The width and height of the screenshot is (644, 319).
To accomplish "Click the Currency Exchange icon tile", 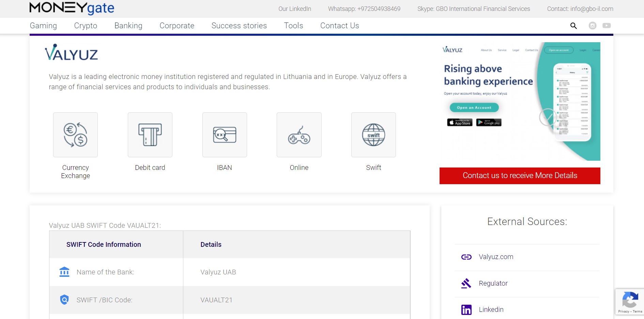I will [x=75, y=135].
